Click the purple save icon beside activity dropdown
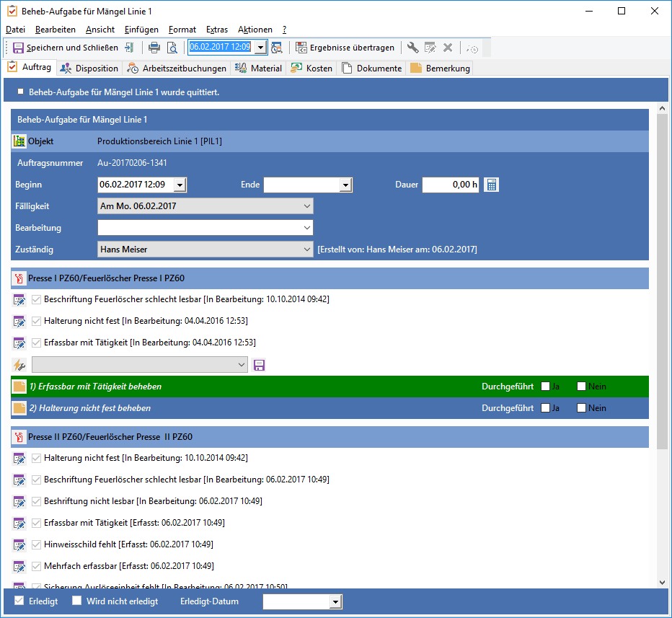This screenshot has width=672, height=618. click(x=260, y=365)
